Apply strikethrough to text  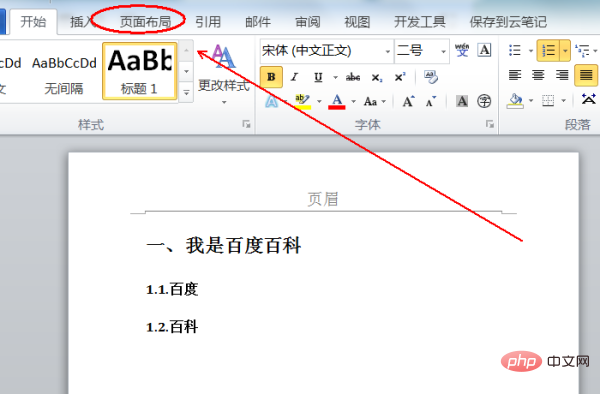353,77
